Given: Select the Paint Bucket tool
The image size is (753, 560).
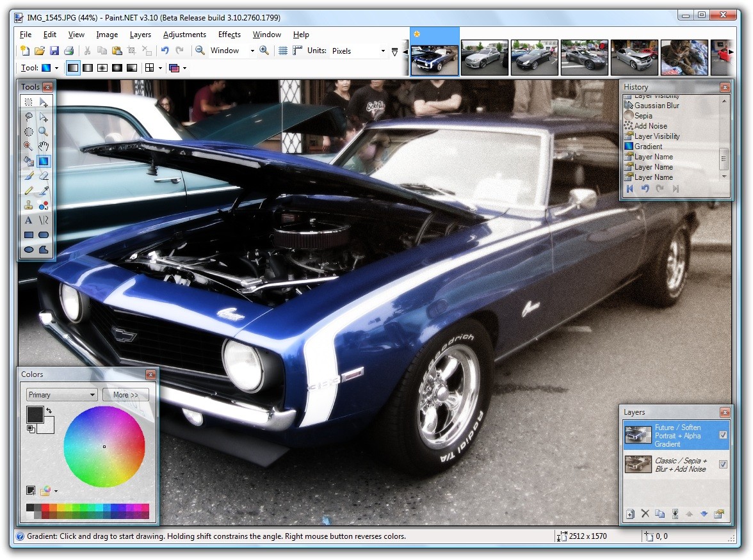Looking at the screenshot, I should 28,161.
